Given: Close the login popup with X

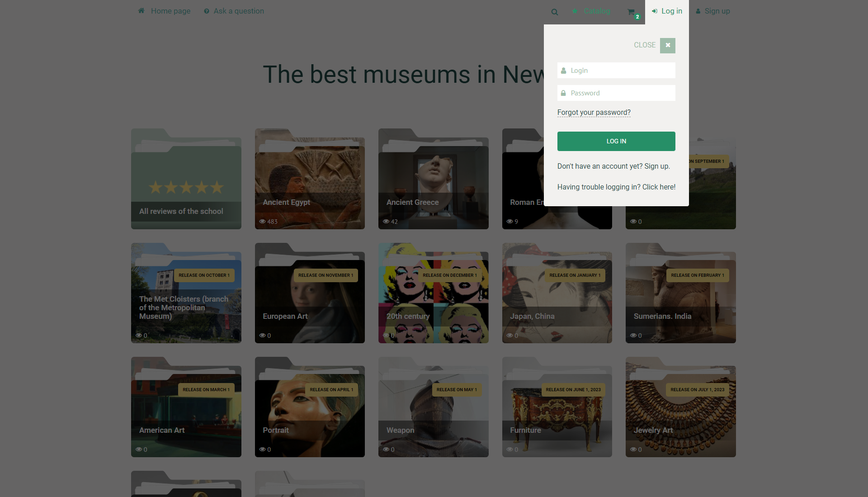Looking at the screenshot, I should (x=668, y=45).
